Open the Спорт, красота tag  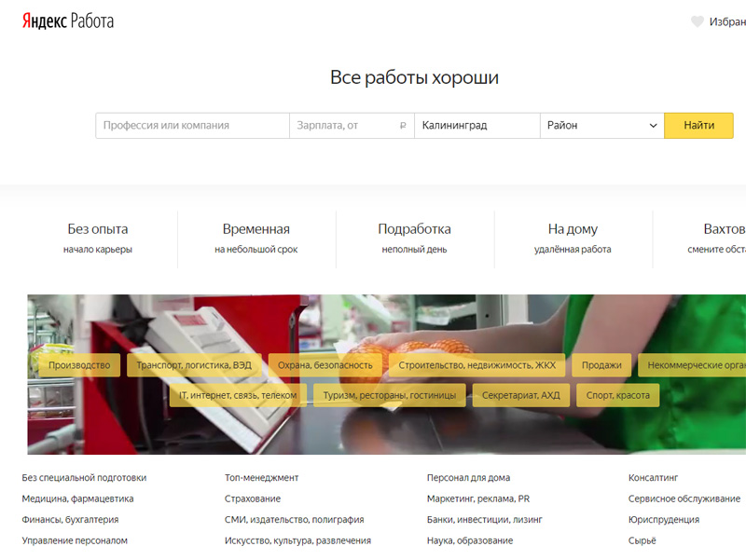click(x=617, y=396)
